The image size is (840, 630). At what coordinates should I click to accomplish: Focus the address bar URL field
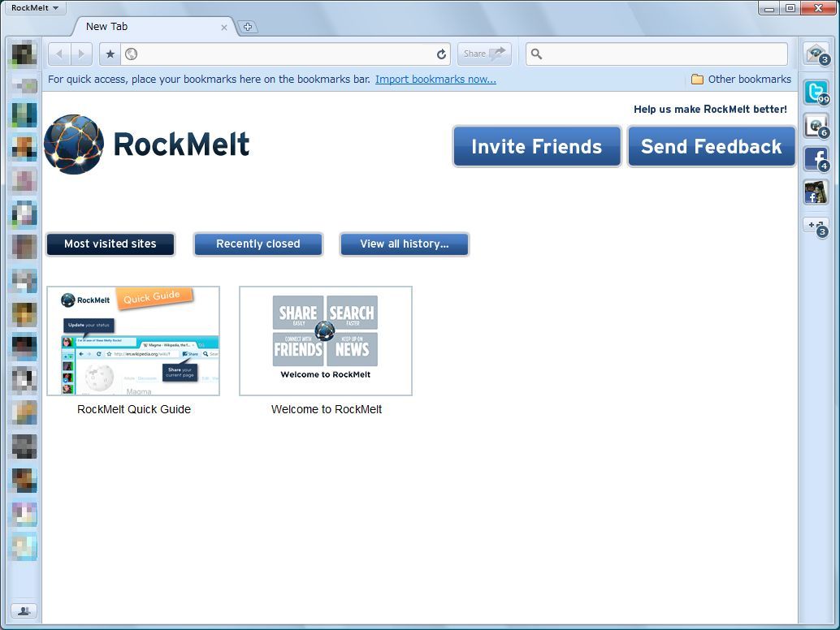pos(285,54)
